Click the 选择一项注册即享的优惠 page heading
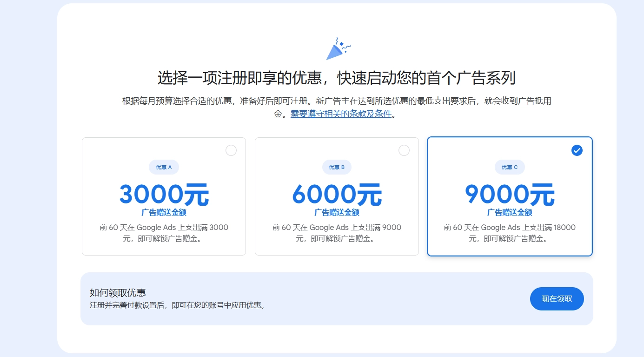 coord(337,78)
